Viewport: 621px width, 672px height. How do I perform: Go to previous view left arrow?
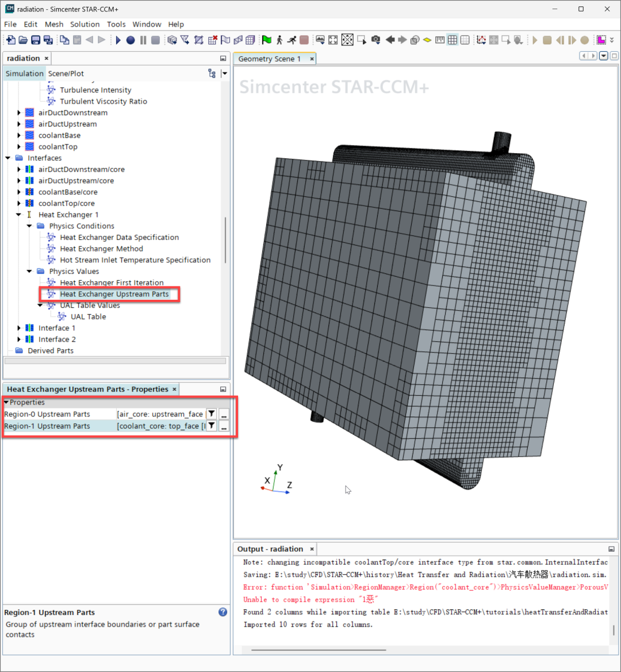(390, 40)
